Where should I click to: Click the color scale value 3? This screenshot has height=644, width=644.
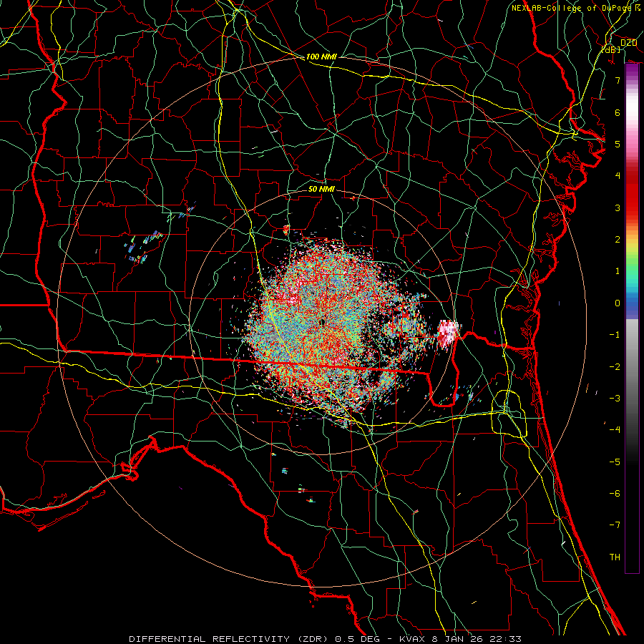(x=618, y=208)
